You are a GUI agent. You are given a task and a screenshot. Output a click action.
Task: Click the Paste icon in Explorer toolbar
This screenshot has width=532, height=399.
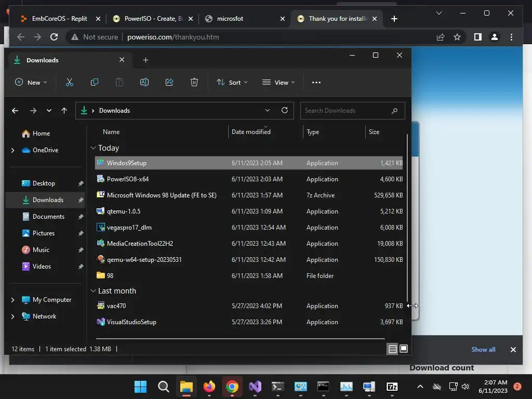tap(119, 82)
